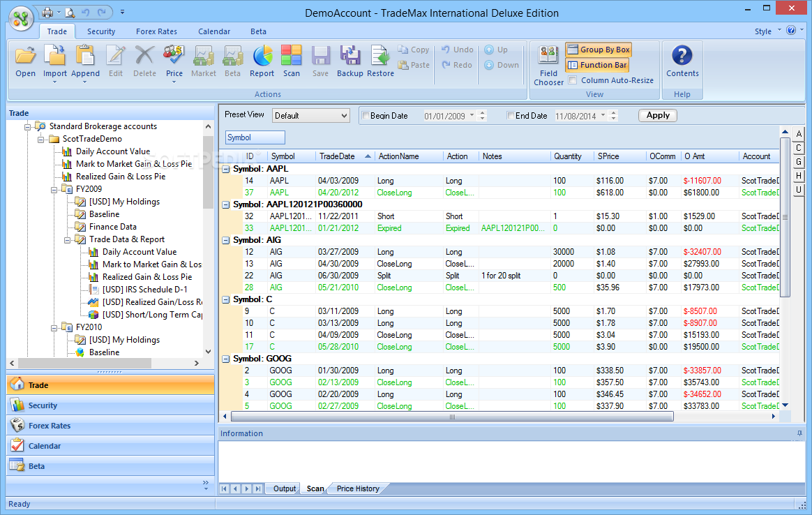
Task: Toggle the Function Bar option
Action: click(597, 66)
